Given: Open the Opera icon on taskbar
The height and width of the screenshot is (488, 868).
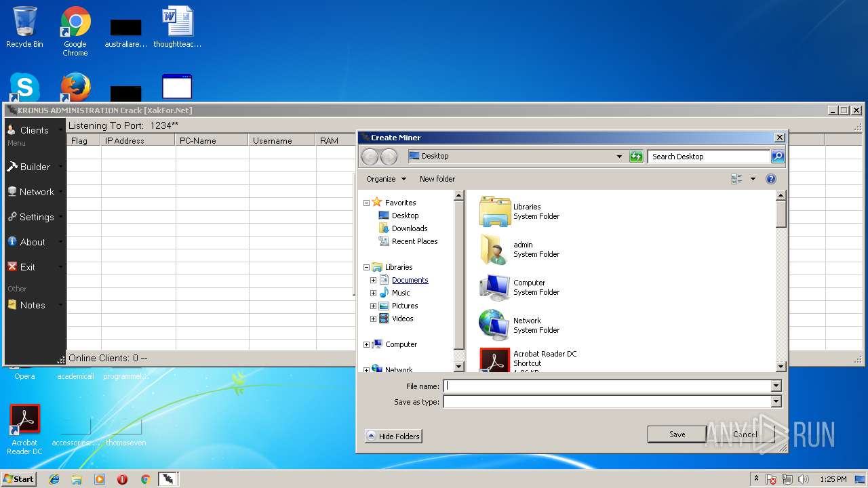Looking at the screenshot, I should click(122, 479).
